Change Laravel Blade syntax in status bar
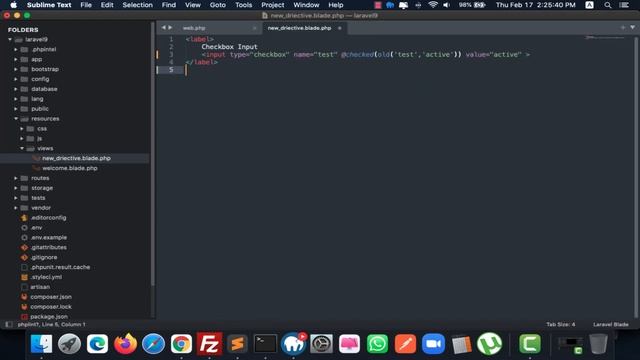 (x=611, y=324)
